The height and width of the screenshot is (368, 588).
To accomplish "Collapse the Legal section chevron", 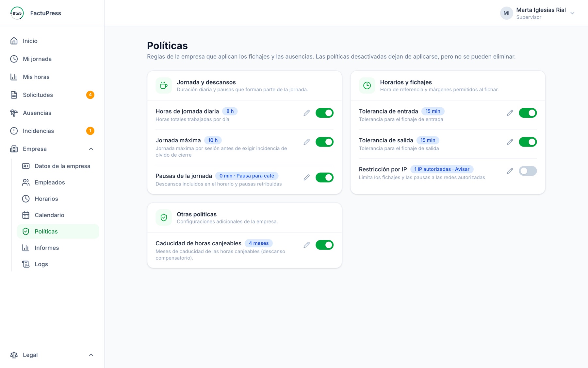I will 91,355.
